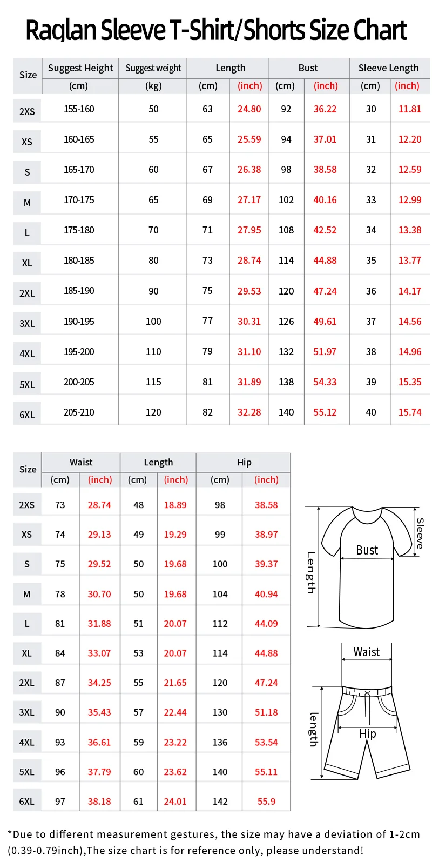
Task: Click the Hip label on shorts diagram
Action: tap(367, 733)
